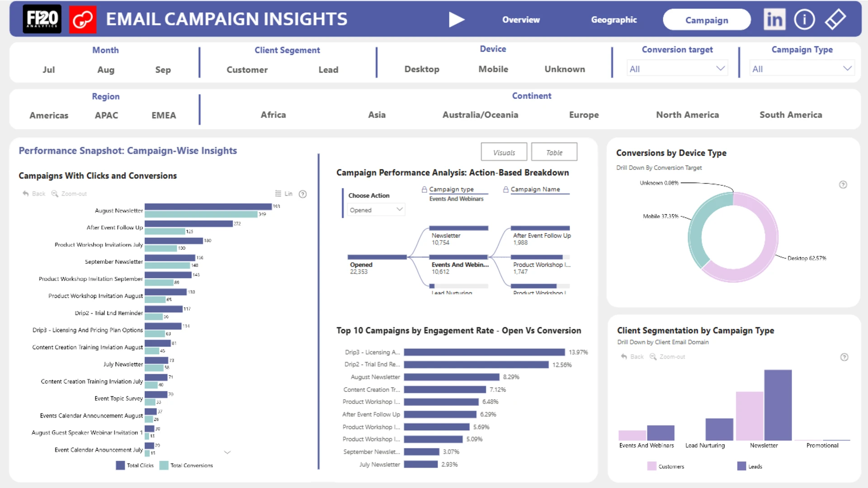The image size is (868, 488).
Task: Click the play arrow icon in header
Action: (x=456, y=19)
